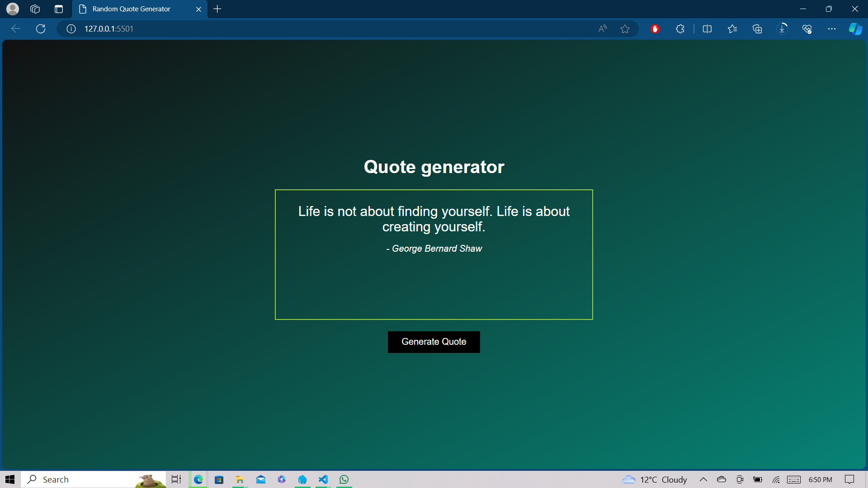868x488 pixels.
Task: Open a new tab with plus button
Action: [217, 9]
